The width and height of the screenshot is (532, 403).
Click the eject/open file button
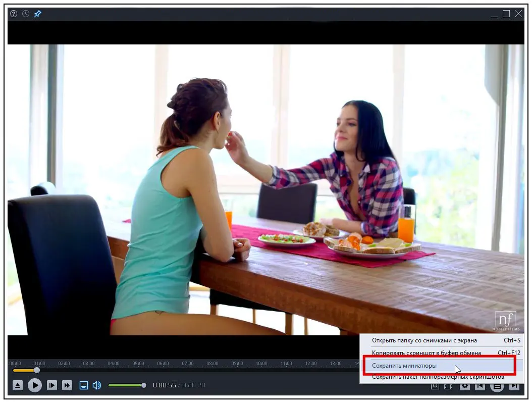pos(18,385)
